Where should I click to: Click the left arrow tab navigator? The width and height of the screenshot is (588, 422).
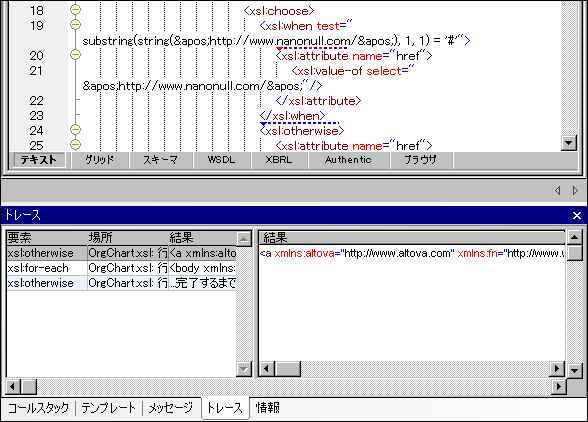558,191
